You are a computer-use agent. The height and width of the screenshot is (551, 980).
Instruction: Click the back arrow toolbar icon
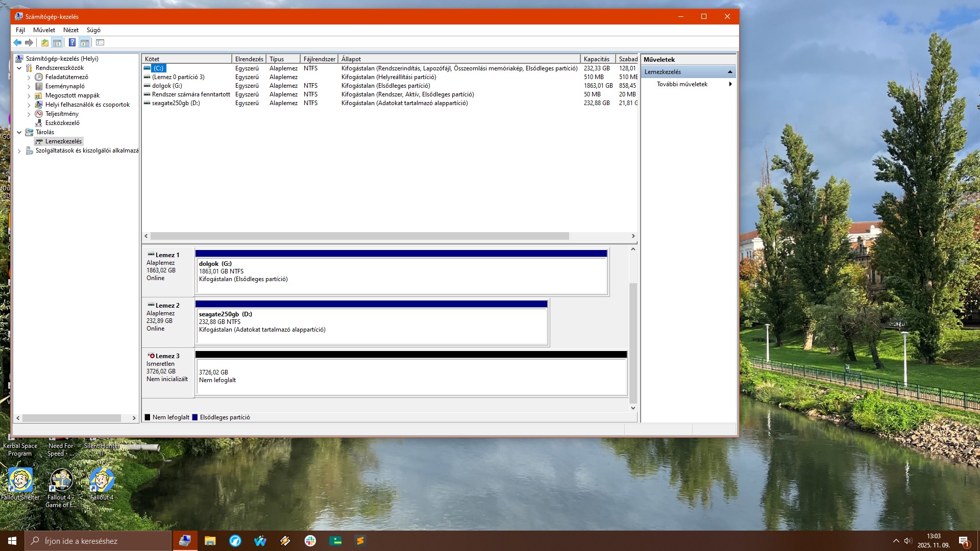click(17, 43)
